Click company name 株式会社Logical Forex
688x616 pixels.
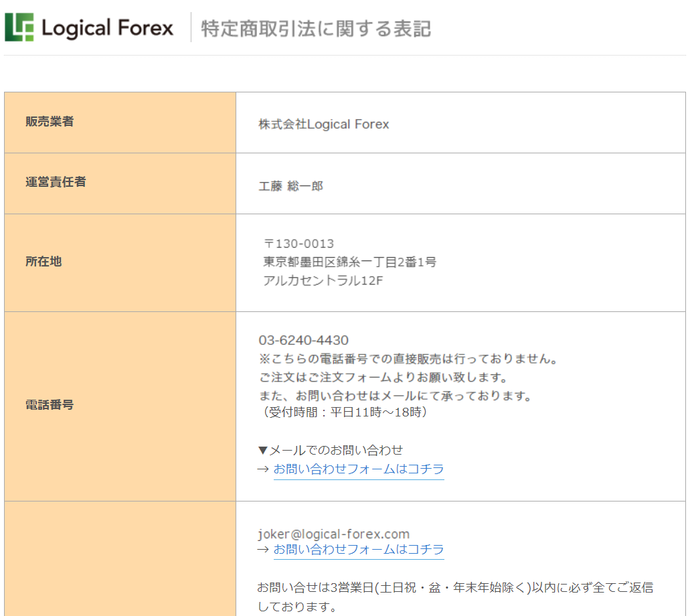324,125
